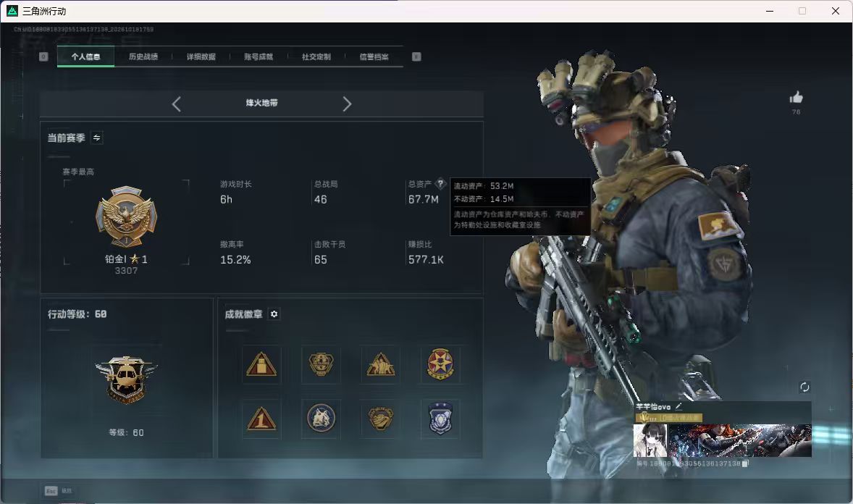The height and width of the screenshot is (504, 853).
Task: Close the 三角洲行动 window
Action: tap(836, 11)
